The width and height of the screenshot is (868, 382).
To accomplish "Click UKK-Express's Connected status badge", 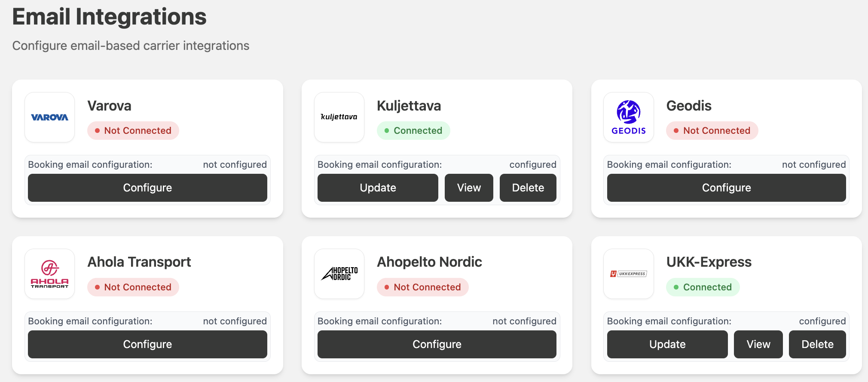I will 703,287.
